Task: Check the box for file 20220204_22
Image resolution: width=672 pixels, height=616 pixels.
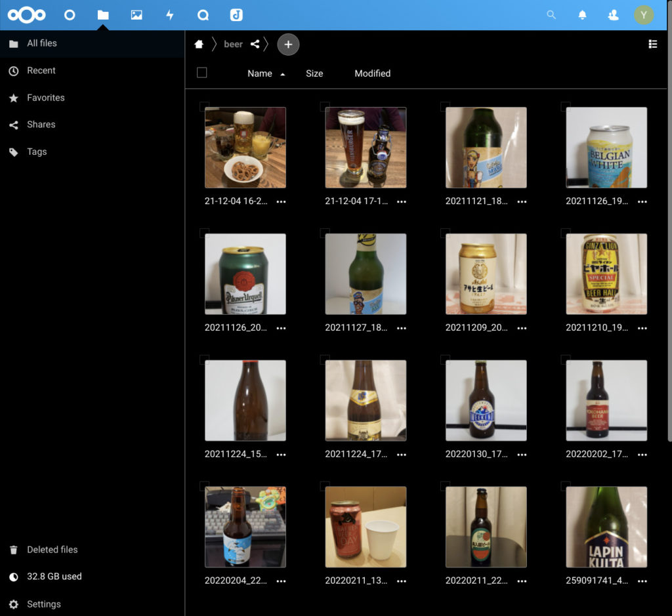Action: pyautogui.click(x=205, y=485)
